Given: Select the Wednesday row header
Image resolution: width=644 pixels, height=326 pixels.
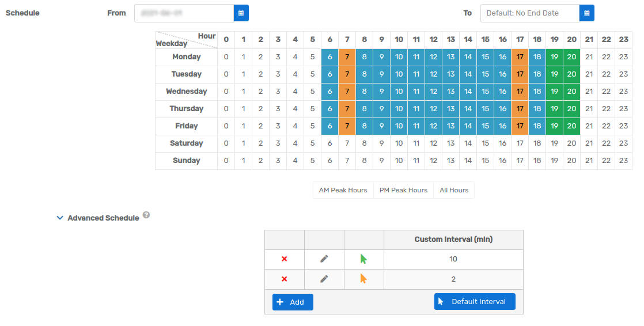Looking at the screenshot, I should 187,92.
